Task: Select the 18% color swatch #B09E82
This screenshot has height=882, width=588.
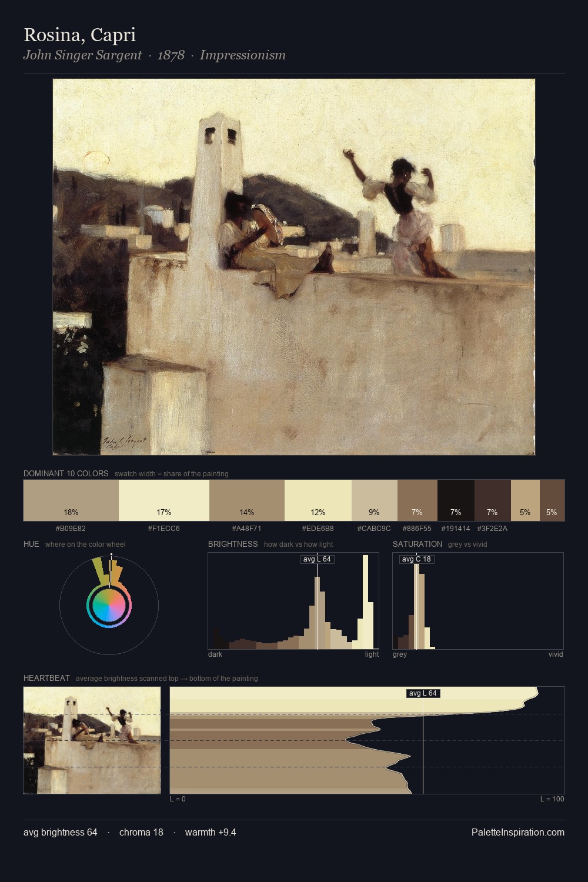Action: (x=71, y=500)
